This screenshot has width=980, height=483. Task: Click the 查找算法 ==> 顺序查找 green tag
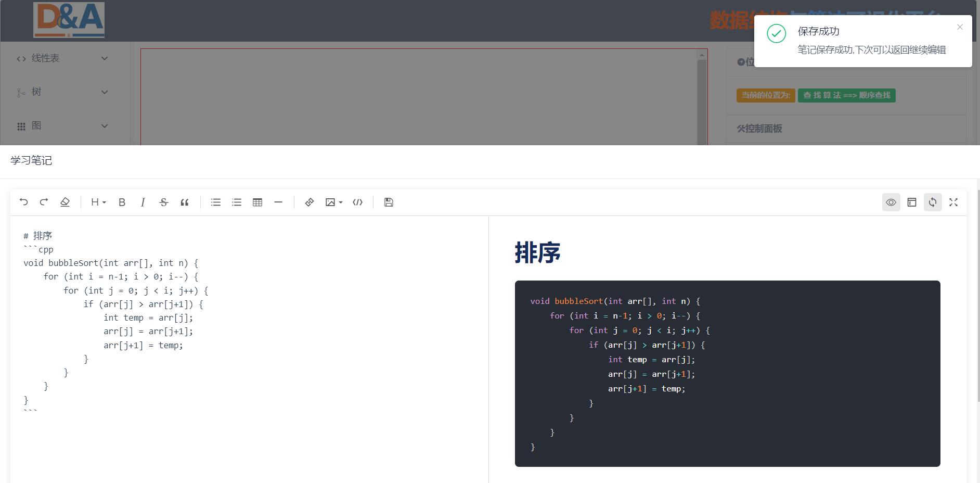(846, 95)
